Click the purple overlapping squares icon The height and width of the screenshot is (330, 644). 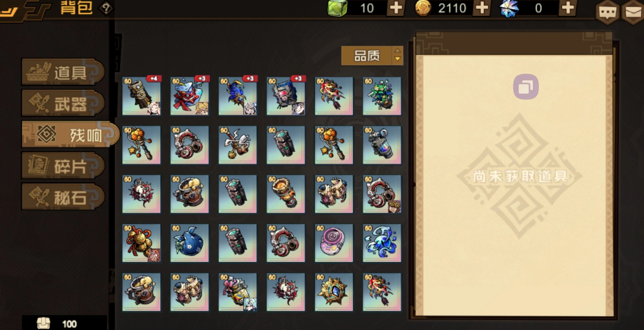[525, 87]
